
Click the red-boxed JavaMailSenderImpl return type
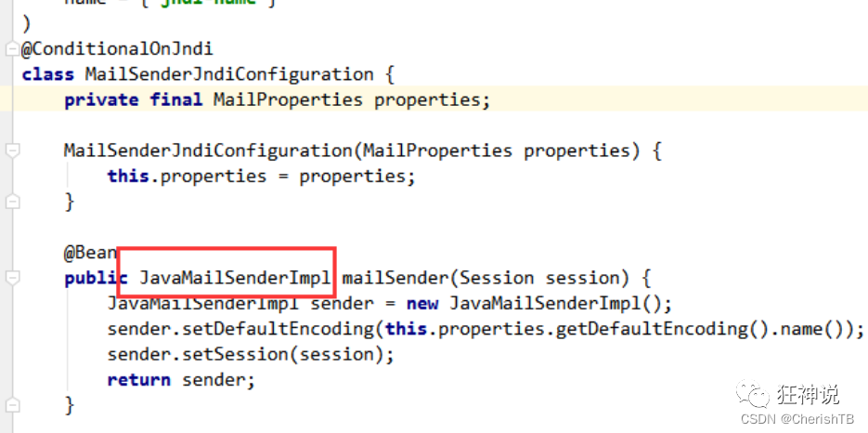235,277
